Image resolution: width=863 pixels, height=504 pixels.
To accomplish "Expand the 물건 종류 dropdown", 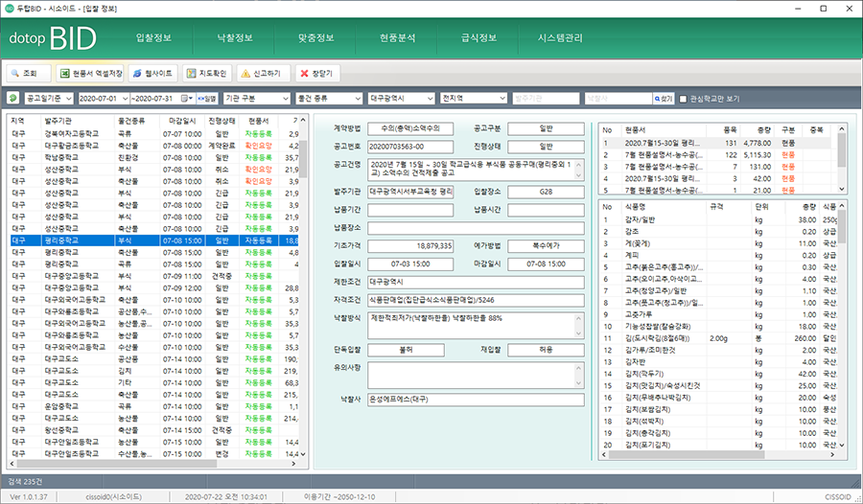I will [329, 98].
